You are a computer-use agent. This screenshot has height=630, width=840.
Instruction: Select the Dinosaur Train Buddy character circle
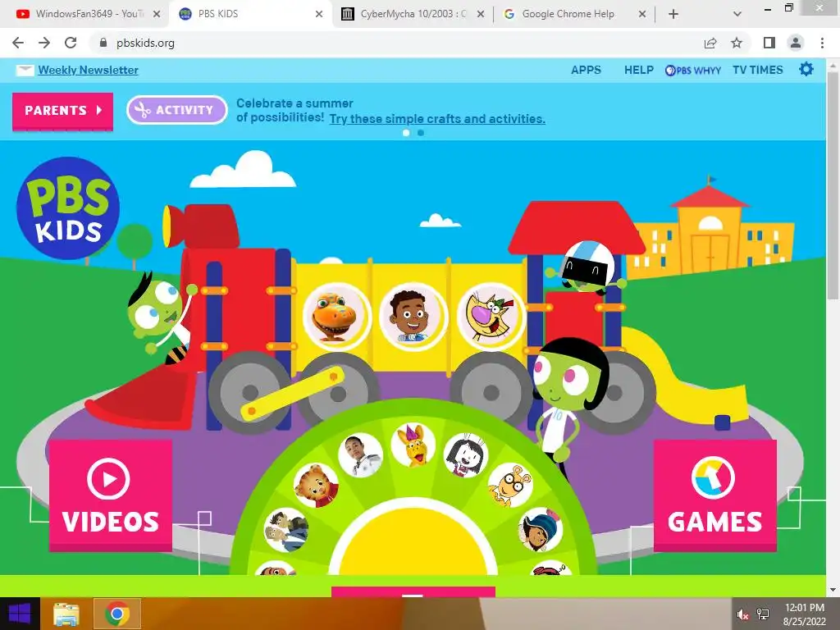pos(336,317)
